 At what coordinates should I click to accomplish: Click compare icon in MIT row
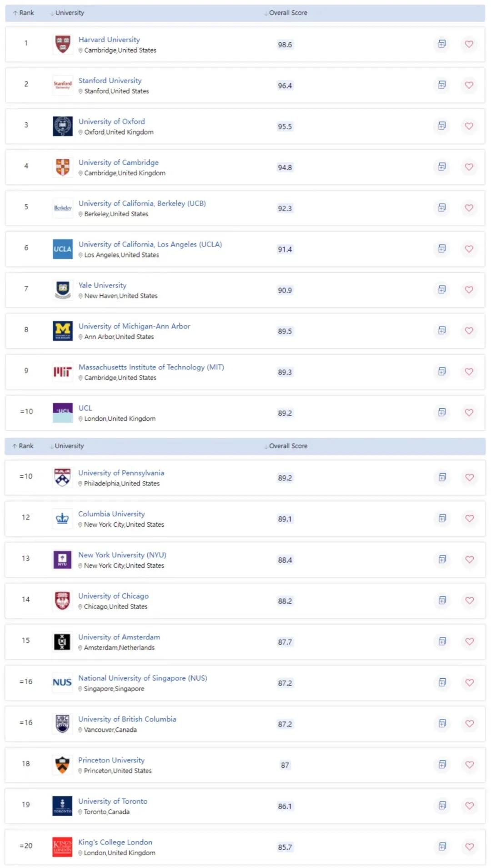[441, 372]
